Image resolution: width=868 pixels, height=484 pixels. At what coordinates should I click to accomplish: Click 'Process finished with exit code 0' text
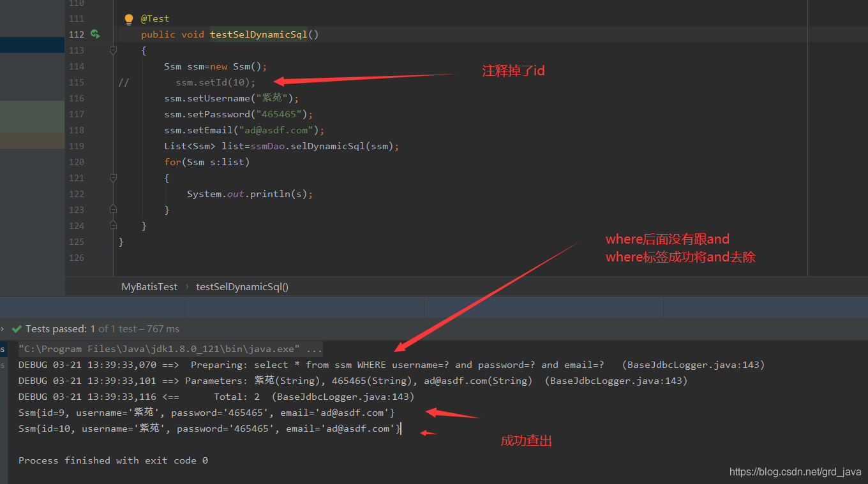(x=113, y=460)
